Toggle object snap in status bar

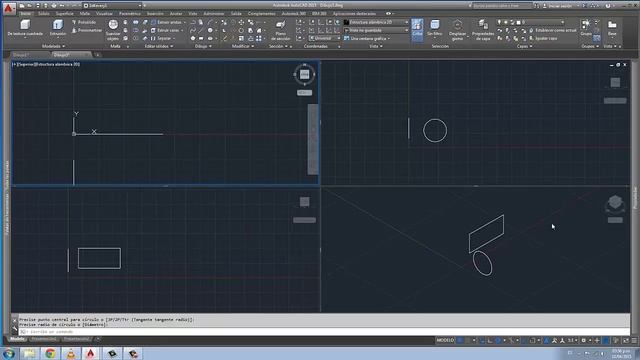pos(532,340)
